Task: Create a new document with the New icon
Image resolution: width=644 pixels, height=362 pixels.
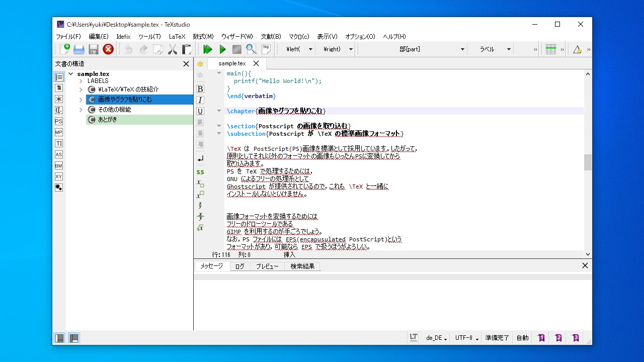Action: click(x=65, y=49)
